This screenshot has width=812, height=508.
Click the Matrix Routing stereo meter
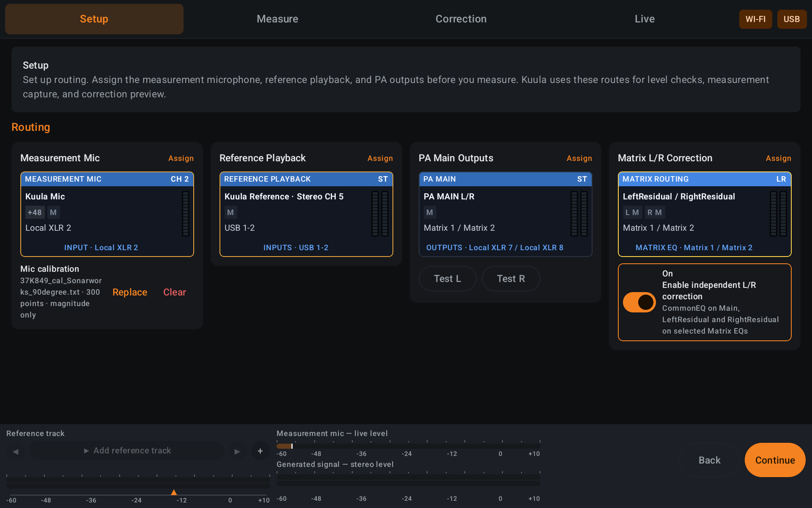coord(778,214)
